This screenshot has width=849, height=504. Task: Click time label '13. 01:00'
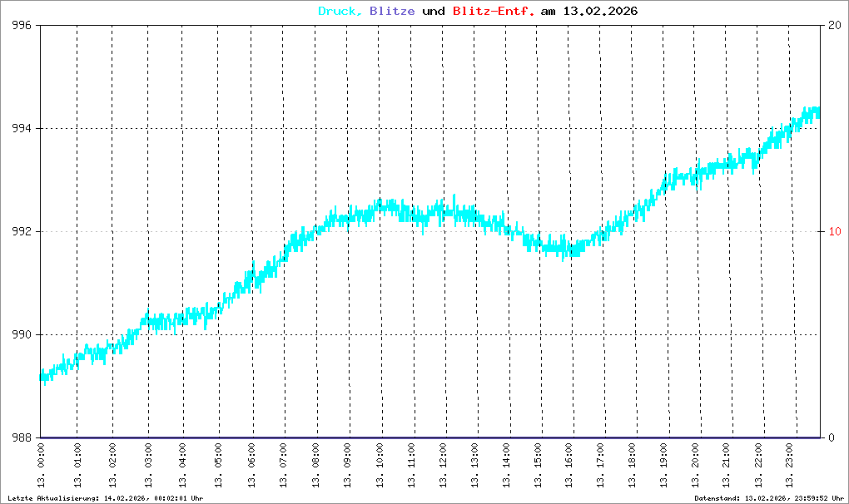point(77,465)
